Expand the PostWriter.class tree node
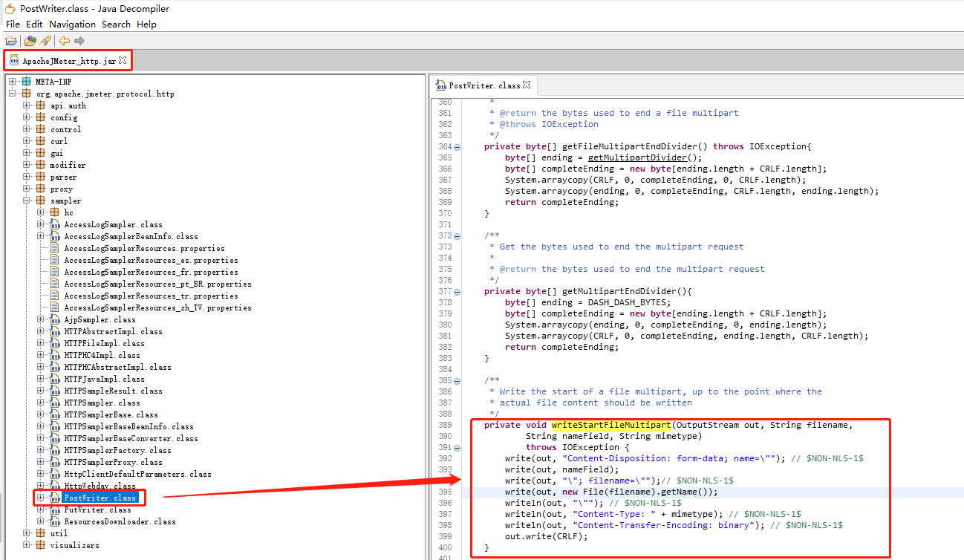964x560 pixels. pos(40,498)
